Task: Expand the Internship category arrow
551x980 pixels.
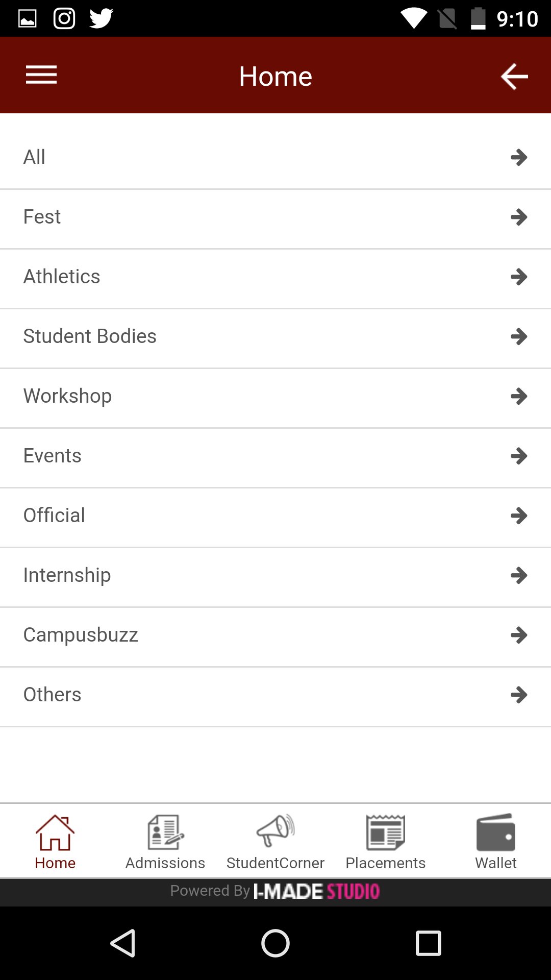Action: pyautogui.click(x=519, y=576)
